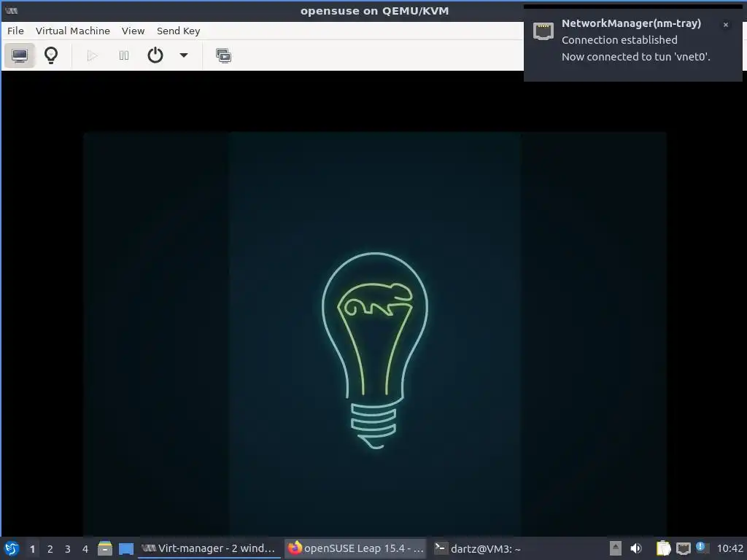747x560 pixels.
Task: Click the network icon in notification
Action: click(543, 31)
